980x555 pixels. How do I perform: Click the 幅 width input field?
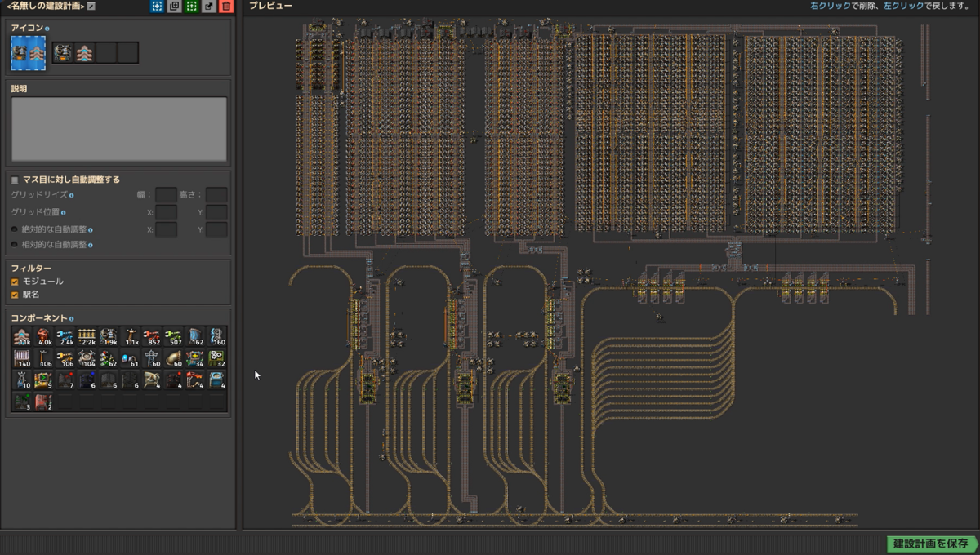[167, 195]
